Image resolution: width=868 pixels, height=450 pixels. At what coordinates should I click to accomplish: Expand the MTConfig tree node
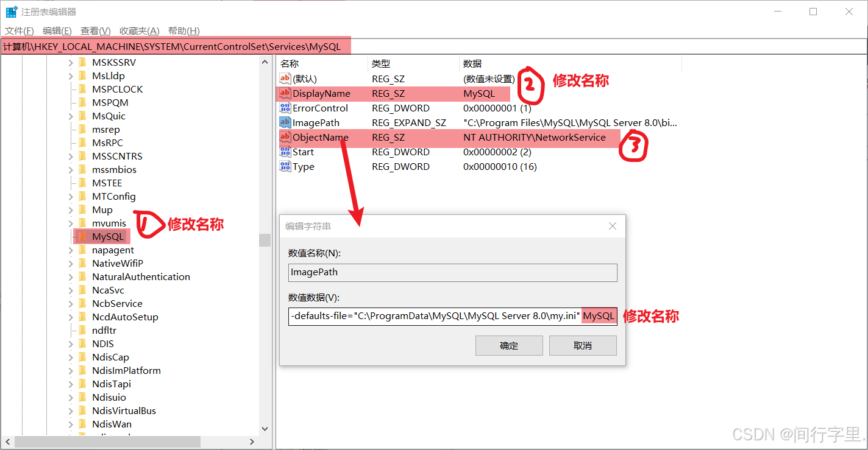tap(70, 196)
